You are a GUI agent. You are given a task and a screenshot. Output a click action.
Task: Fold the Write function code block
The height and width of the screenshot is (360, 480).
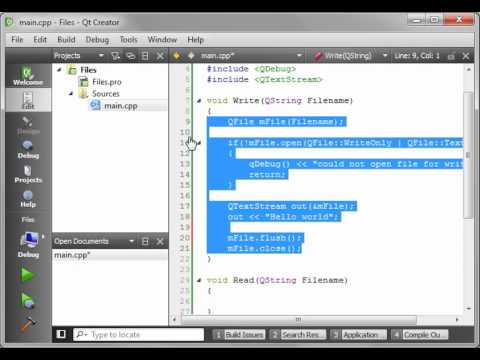[199, 101]
